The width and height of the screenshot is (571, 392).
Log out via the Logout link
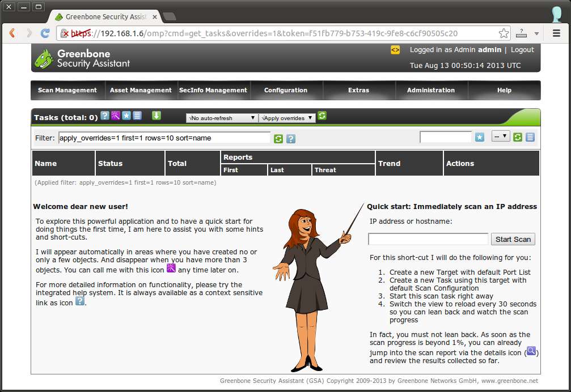(x=522, y=50)
